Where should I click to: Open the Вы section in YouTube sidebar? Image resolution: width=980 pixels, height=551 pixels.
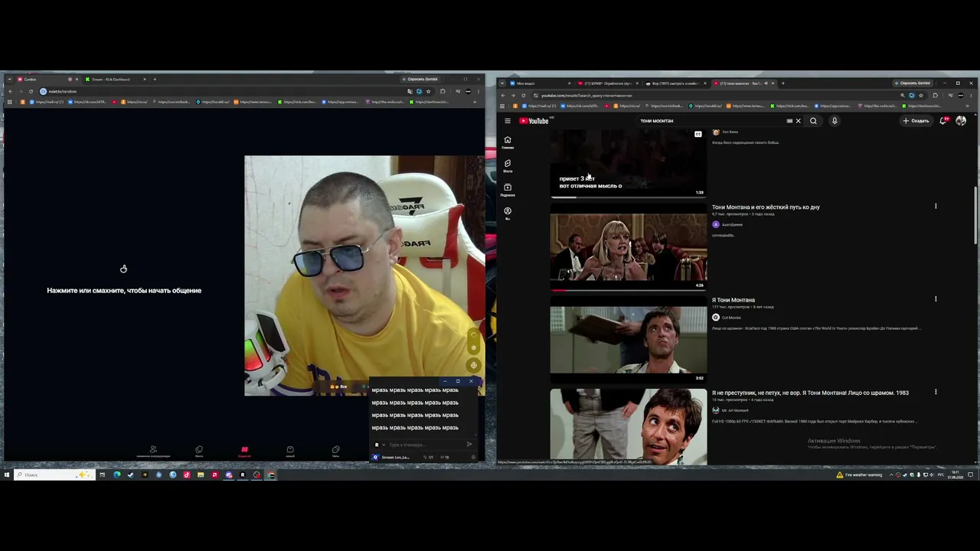[x=507, y=213]
